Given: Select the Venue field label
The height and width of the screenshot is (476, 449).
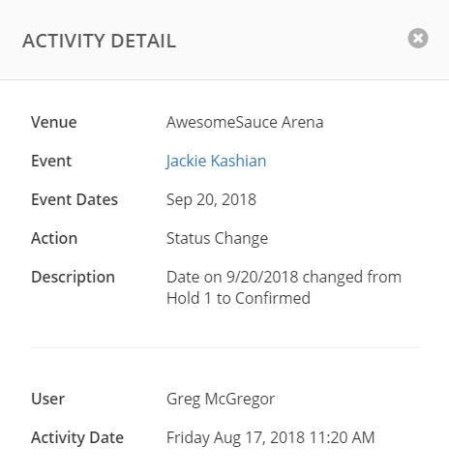Looking at the screenshot, I should coord(54,122).
